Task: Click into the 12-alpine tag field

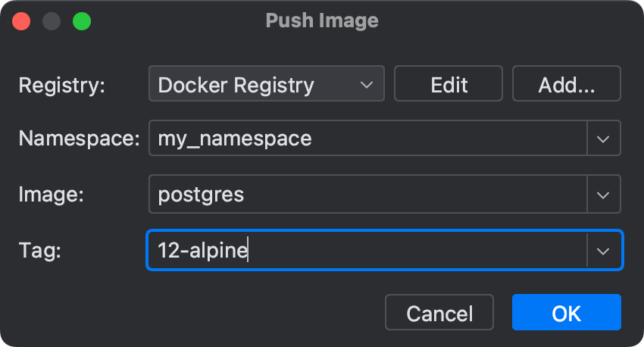Action: 367,250
